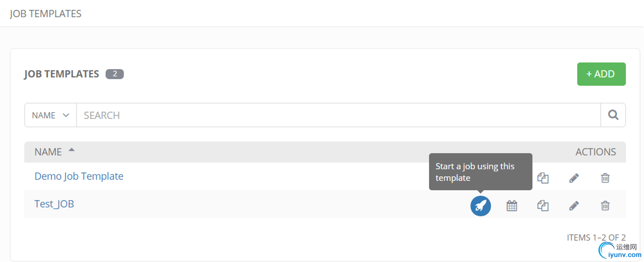The width and height of the screenshot is (644, 262).
Task: Open the schedule calendar for Test_JOB
Action: (512, 206)
